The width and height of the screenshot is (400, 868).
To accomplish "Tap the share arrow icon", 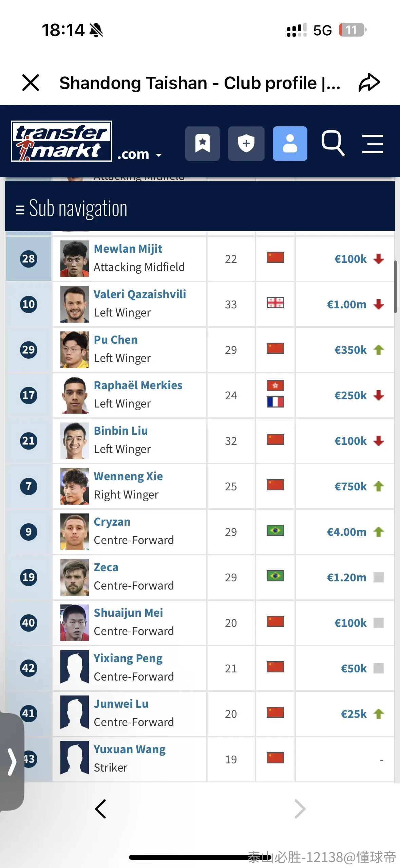I will (369, 83).
